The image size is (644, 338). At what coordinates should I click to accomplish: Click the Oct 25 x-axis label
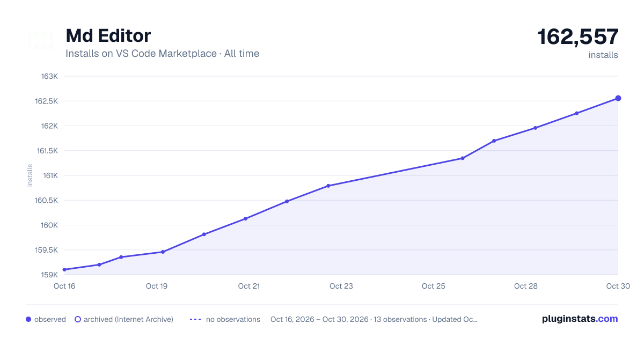point(434,286)
